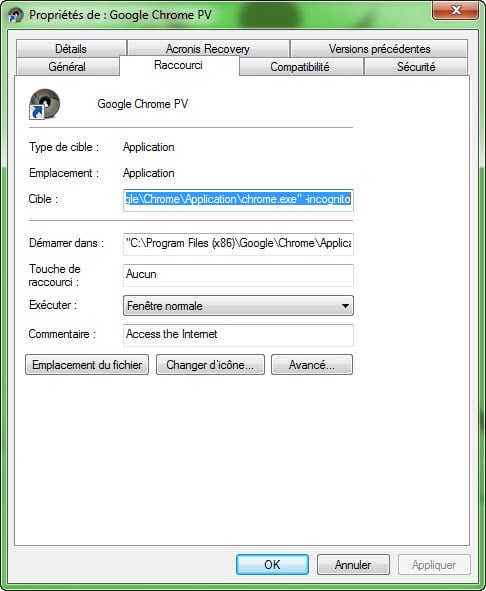Open the Changer d'icône dialog

210,365
